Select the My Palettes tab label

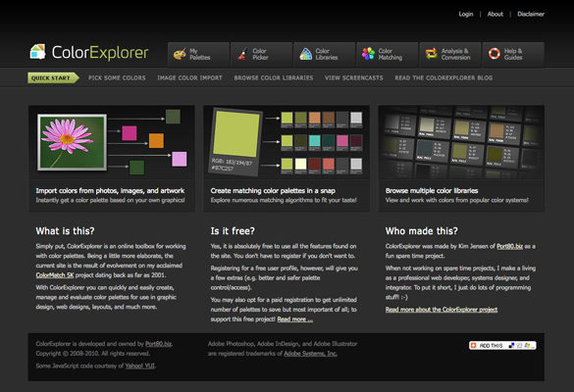200,54
